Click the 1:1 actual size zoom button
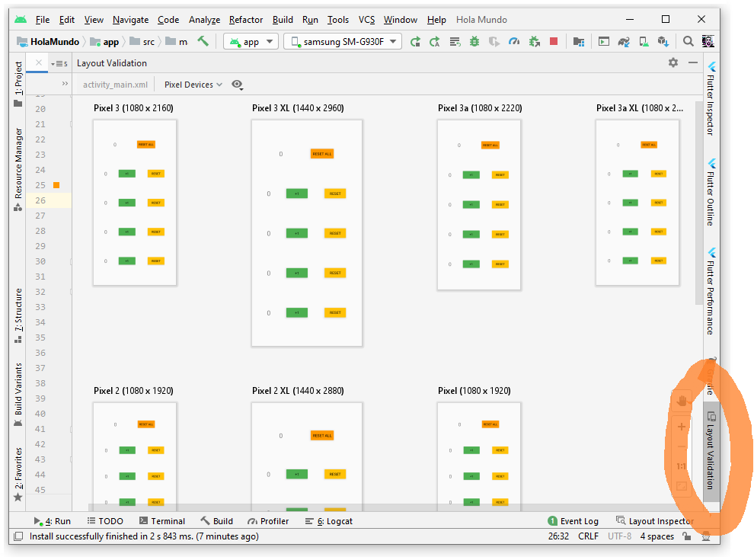 682,466
